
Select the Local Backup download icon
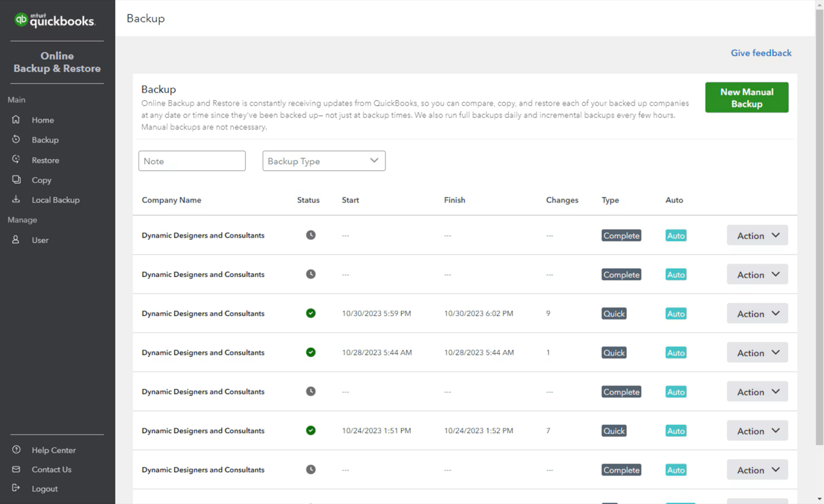pos(16,200)
